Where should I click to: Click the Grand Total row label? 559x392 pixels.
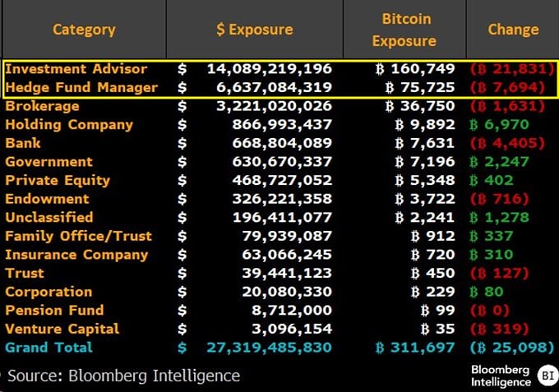pyautogui.click(x=49, y=348)
